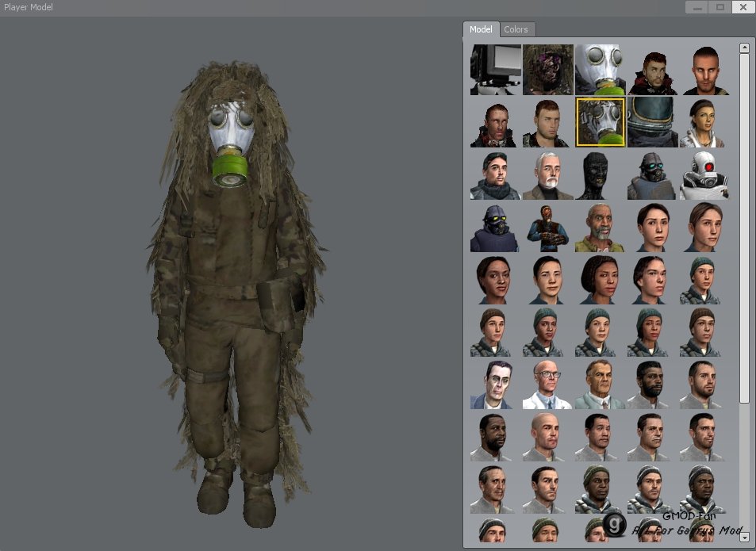Image resolution: width=756 pixels, height=551 pixels.
Task: Choose the Combine soldier with blue goggles
Action: [x=653, y=175]
